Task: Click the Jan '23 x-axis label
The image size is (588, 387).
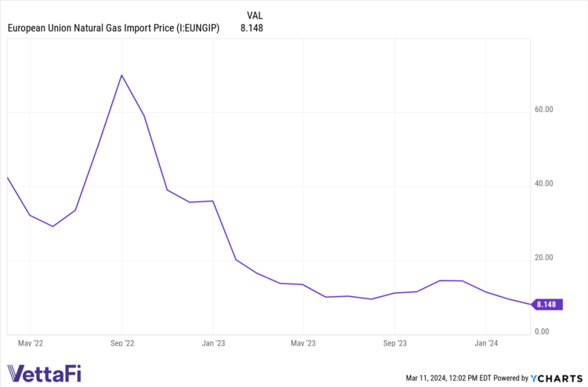Action: point(212,342)
